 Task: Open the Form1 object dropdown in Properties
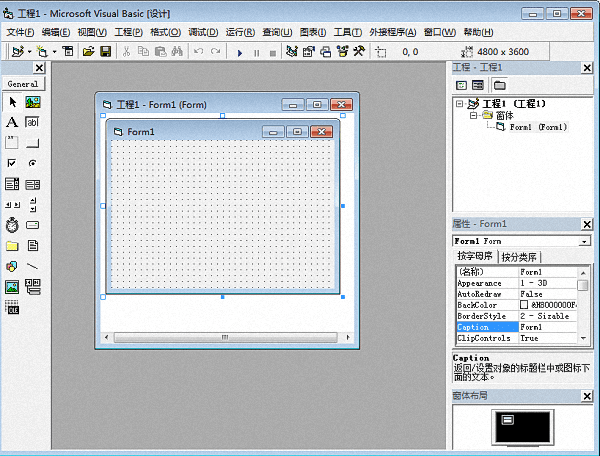coord(584,240)
